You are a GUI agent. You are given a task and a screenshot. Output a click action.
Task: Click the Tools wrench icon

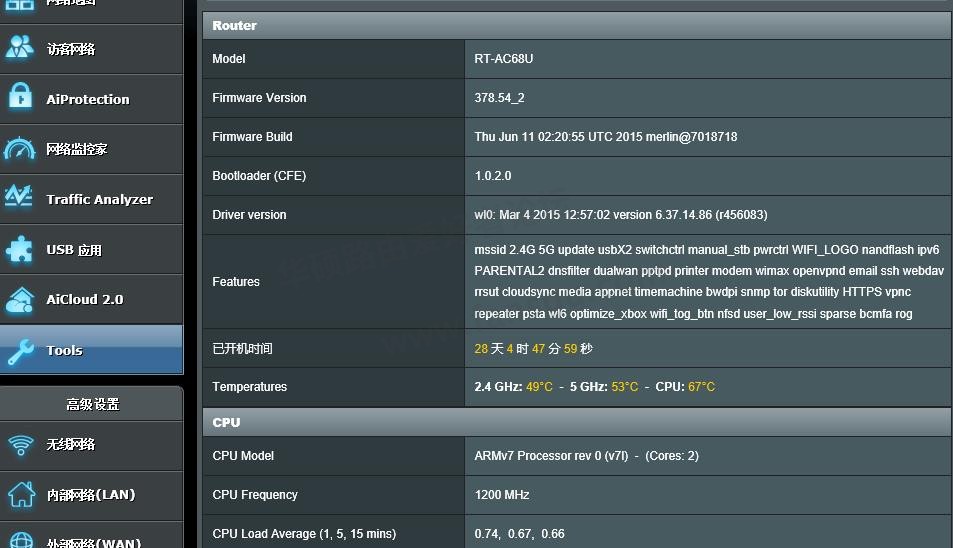point(20,352)
